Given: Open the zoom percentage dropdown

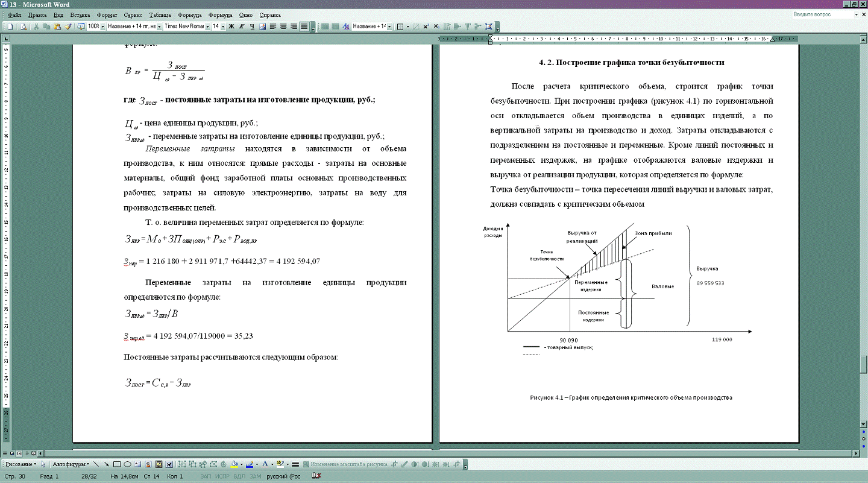Looking at the screenshot, I should click(x=103, y=27).
